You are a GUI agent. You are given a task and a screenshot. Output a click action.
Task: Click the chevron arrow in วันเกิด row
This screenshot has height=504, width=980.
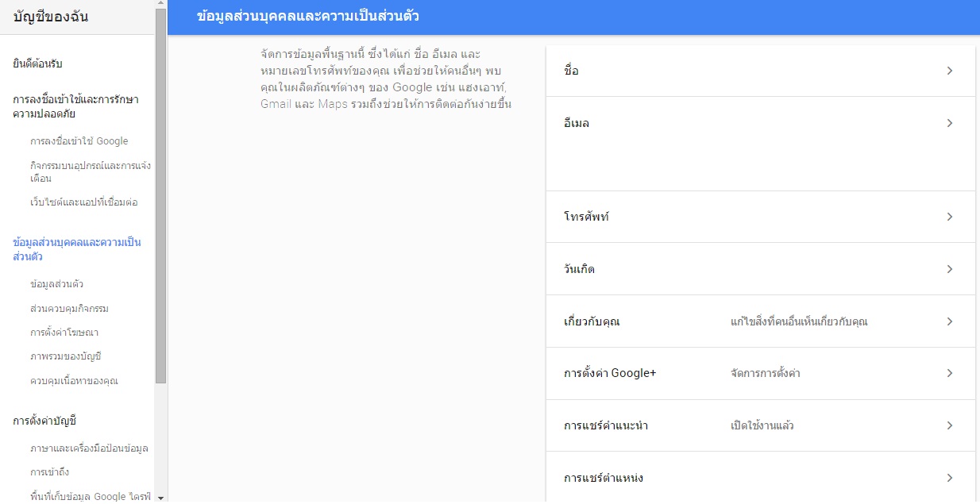tap(949, 269)
